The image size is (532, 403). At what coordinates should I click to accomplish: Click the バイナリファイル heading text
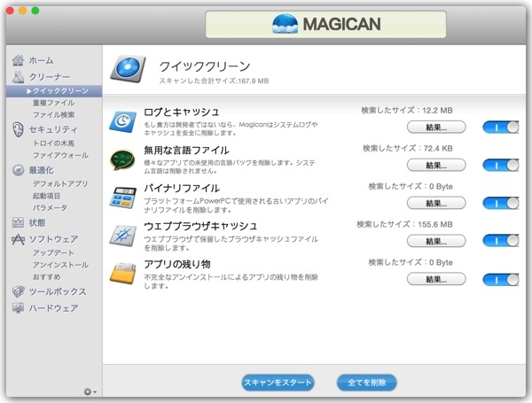182,188
